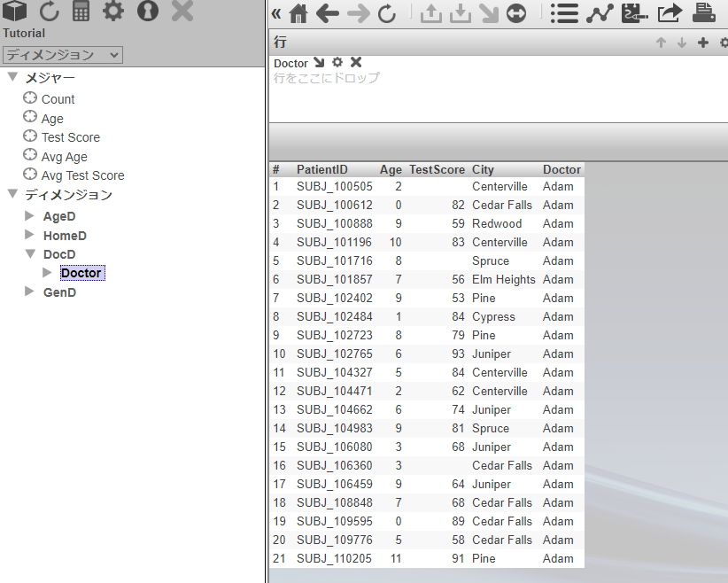Select the Avg Test Score measure
Screen dimensions: 728x583
point(82,175)
